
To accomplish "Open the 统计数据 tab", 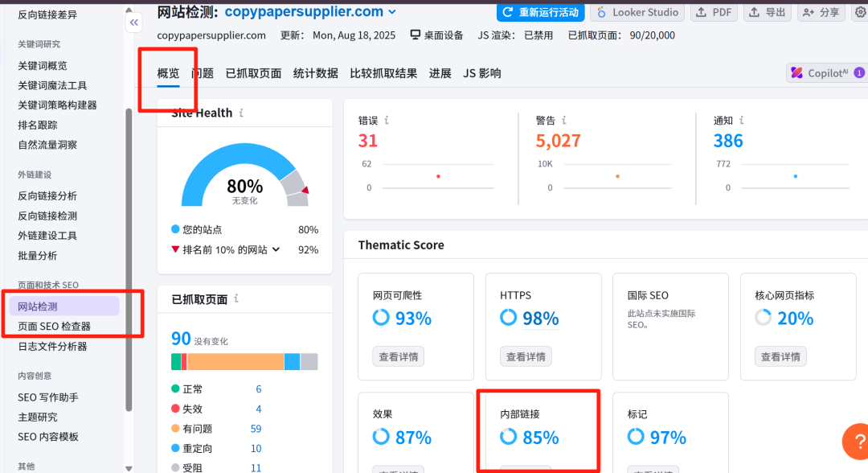I will (316, 73).
